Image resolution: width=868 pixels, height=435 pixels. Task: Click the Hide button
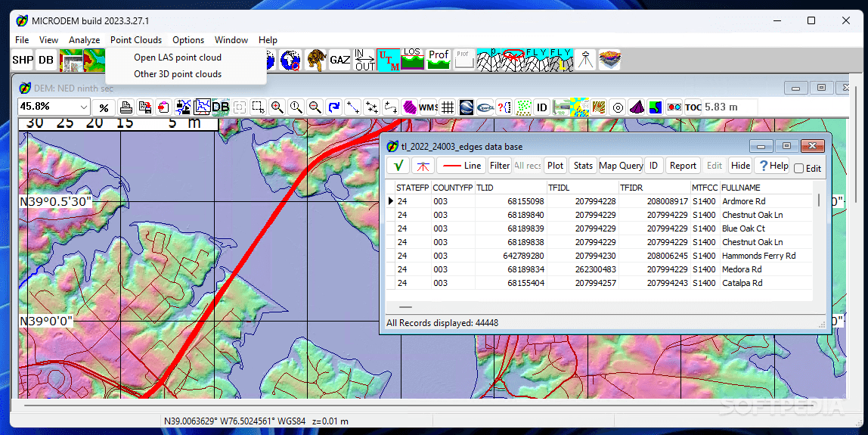[x=740, y=165]
